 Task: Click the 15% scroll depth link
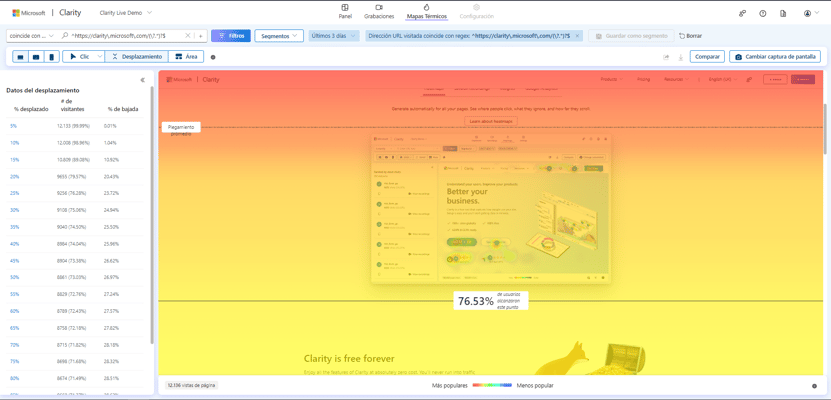[x=15, y=159]
